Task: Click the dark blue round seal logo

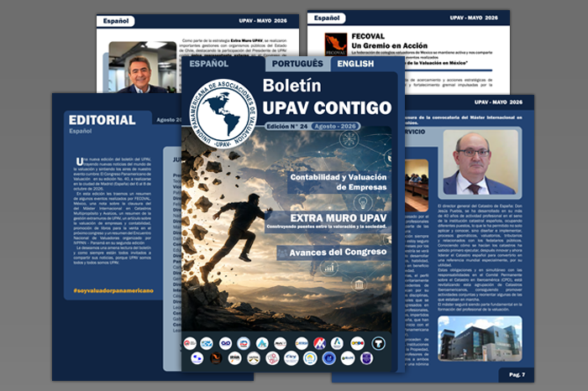Action: (329, 358)
